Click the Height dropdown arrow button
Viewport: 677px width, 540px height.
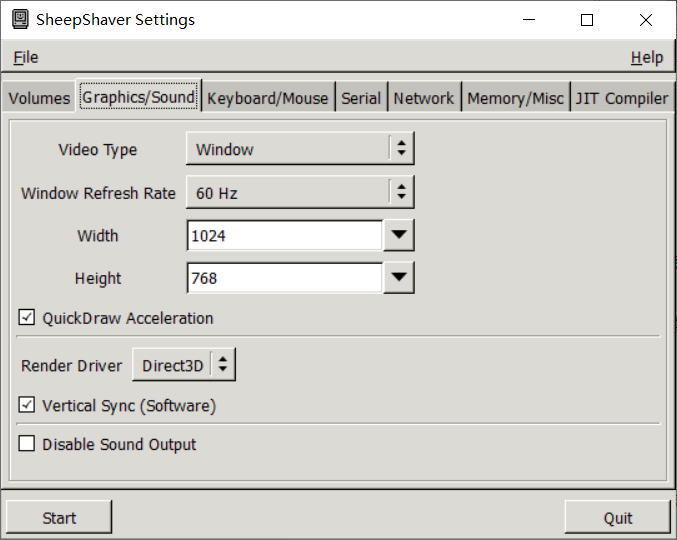399,278
